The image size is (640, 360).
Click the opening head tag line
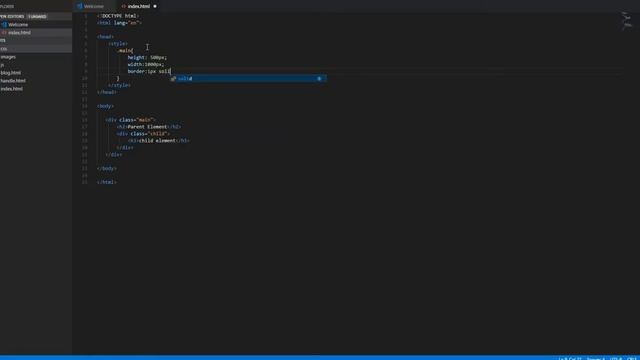105,37
